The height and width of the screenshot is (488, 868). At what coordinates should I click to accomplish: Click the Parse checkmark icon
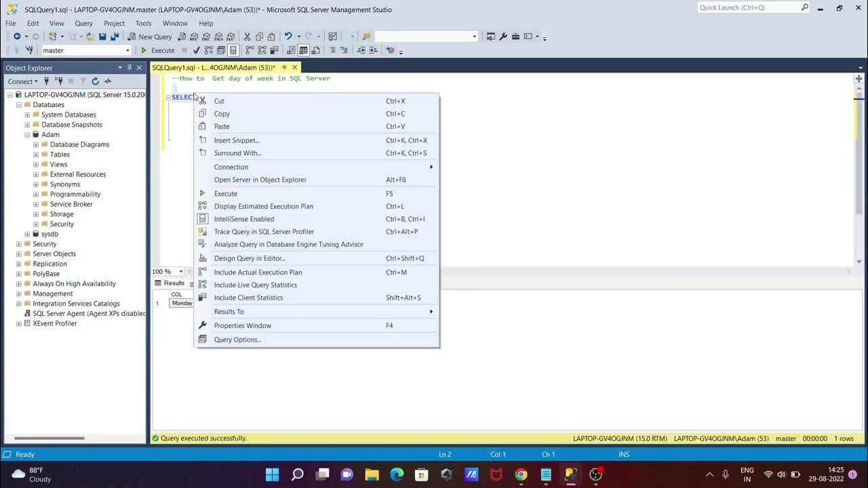(197, 50)
